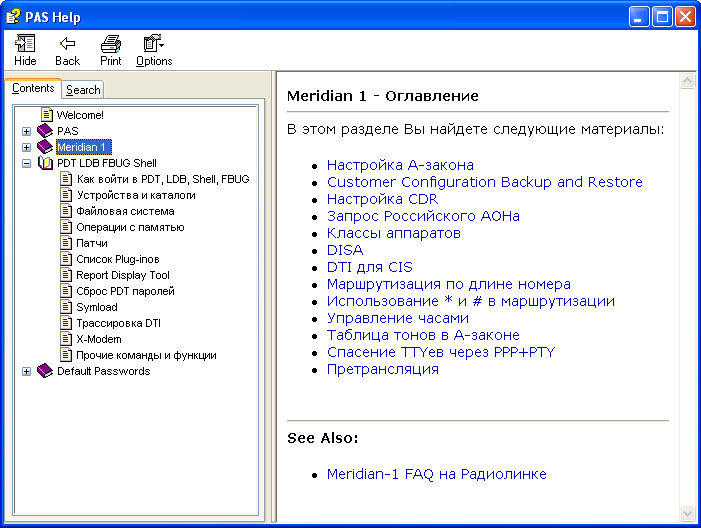Open the DISA link

[345, 250]
